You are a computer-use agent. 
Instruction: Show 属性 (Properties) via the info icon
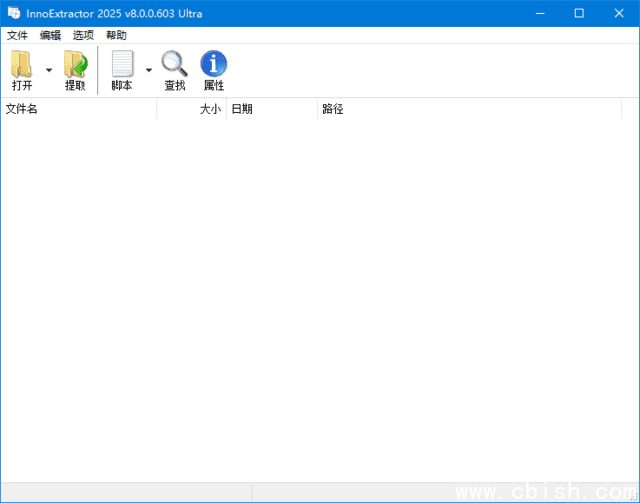[214, 65]
